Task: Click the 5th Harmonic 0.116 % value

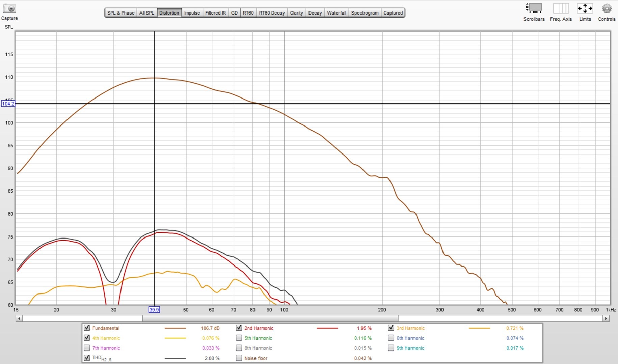Action: pyautogui.click(x=363, y=338)
